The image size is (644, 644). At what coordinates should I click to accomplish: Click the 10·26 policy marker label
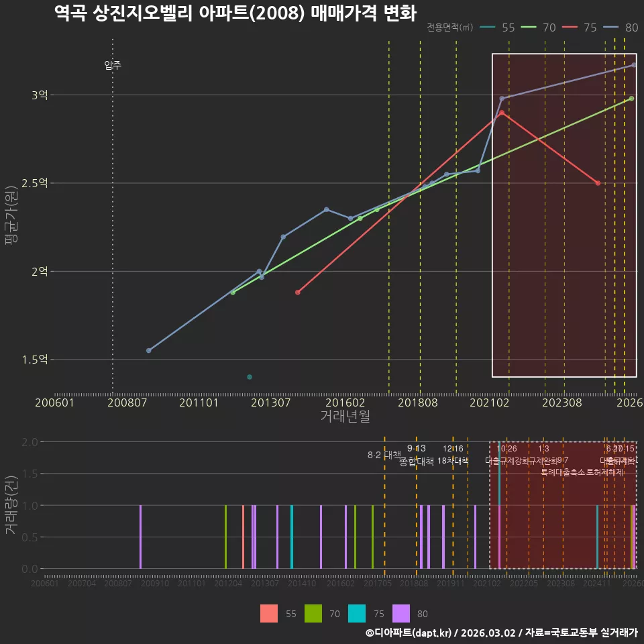pyautogui.click(x=507, y=449)
